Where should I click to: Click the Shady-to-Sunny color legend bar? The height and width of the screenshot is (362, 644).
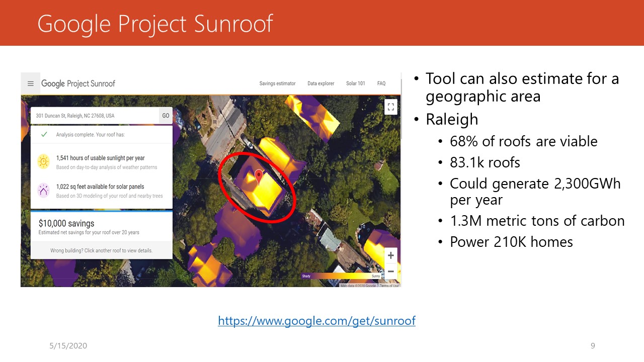click(341, 276)
